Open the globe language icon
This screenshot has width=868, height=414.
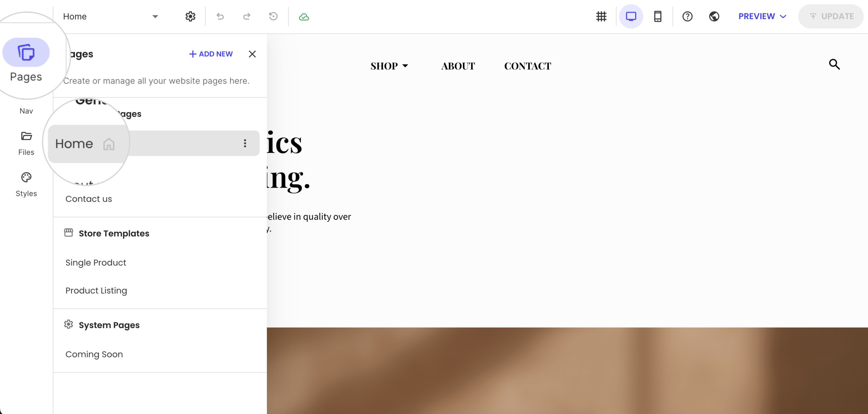(714, 16)
